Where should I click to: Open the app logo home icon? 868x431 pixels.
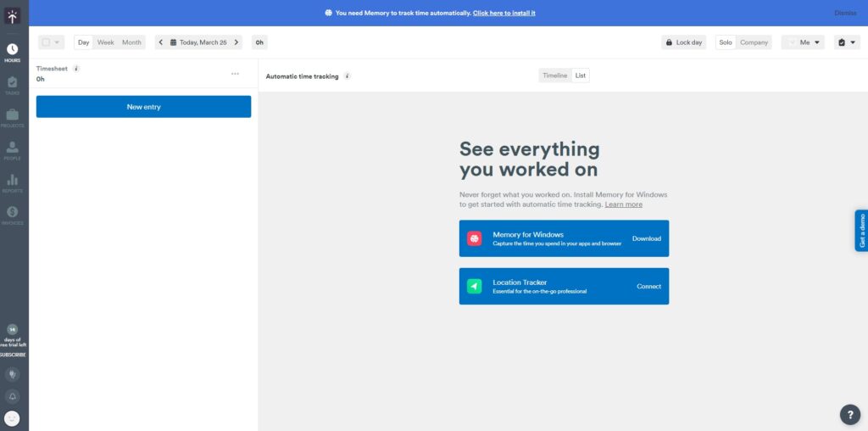point(12,16)
